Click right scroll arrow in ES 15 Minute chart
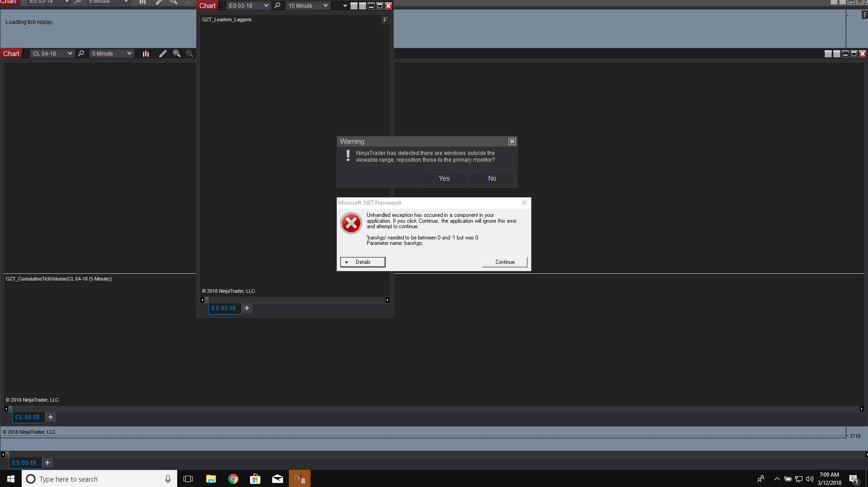The image size is (868, 487). [x=387, y=300]
